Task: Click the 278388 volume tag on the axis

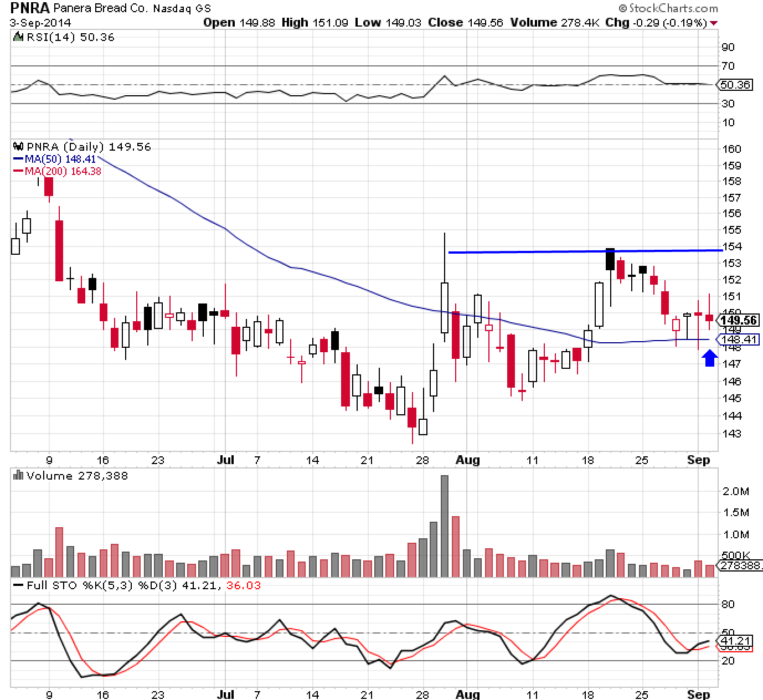Action: point(739,565)
